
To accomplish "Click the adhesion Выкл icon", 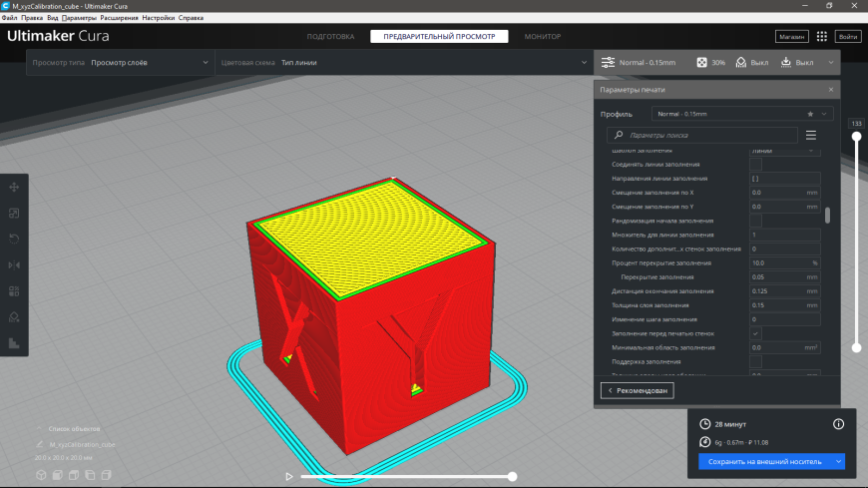I will click(x=785, y=63).
